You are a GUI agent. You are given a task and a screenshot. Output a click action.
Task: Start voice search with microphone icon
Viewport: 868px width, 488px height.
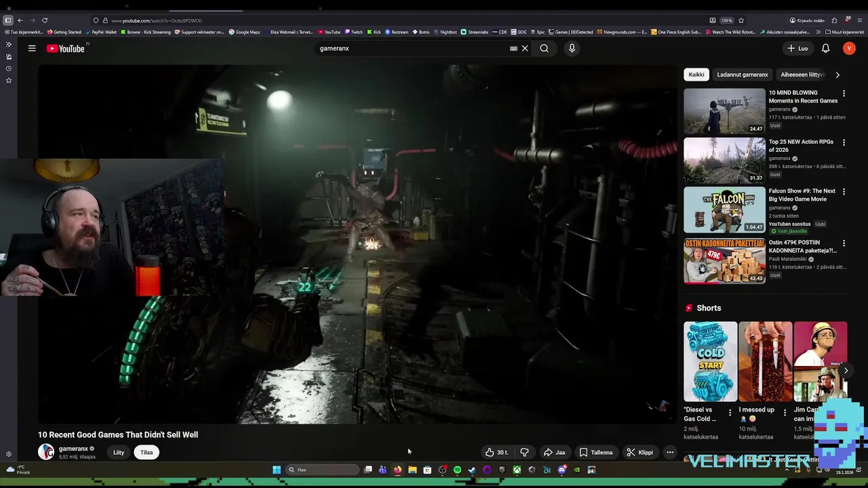click(572, 48)
